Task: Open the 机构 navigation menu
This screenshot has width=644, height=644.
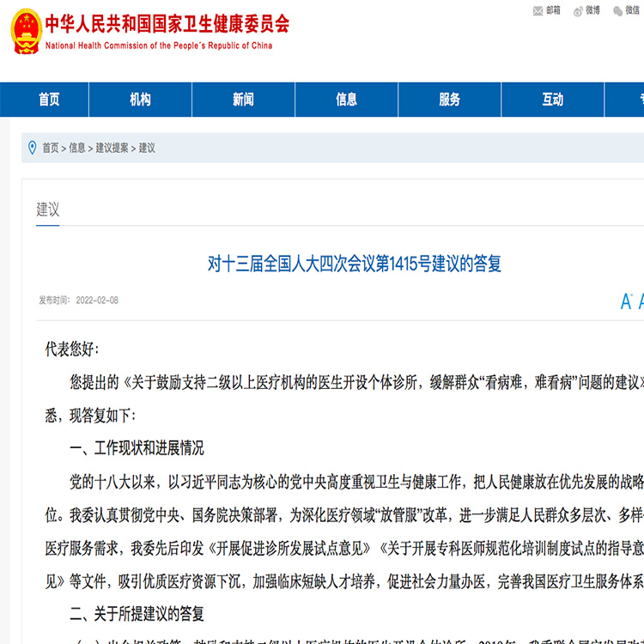Action: point(140,100)
